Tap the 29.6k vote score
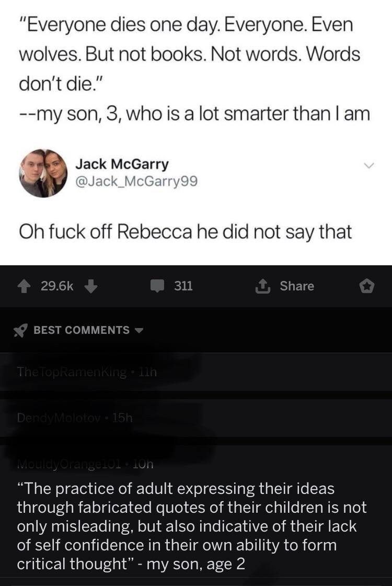The image size is (392, 586). [x=57, y=286]
